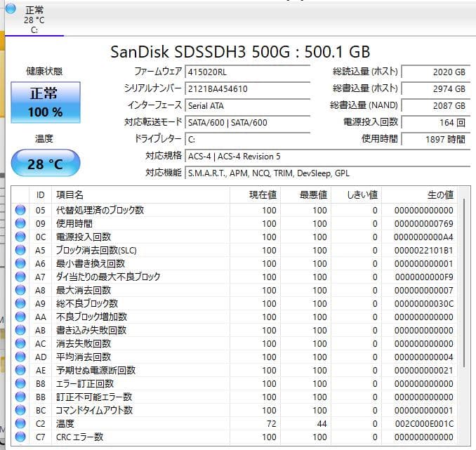The image size is (476, 450).
Task: Select the 総不良ブロック数 row name
Action: (87, 304)
